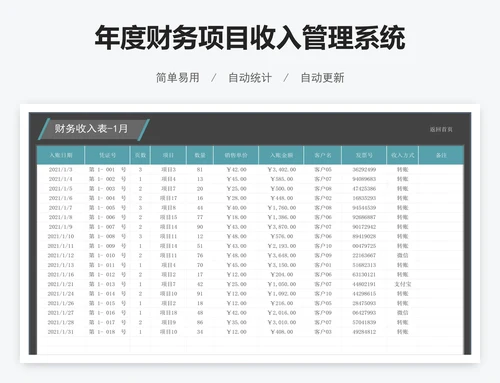Select the 客户03 cell
Screen dimensions: 500x383
coord(323,332)
